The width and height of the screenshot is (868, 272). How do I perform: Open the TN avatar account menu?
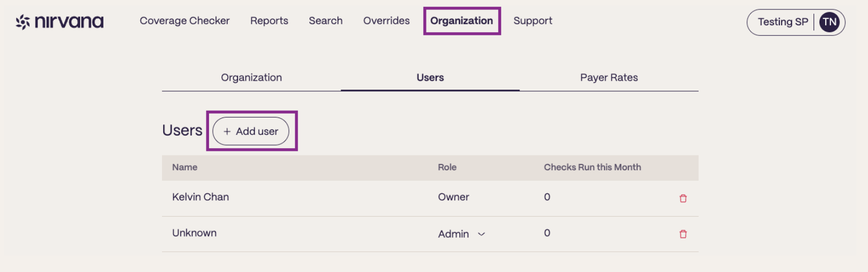[829, 22]
